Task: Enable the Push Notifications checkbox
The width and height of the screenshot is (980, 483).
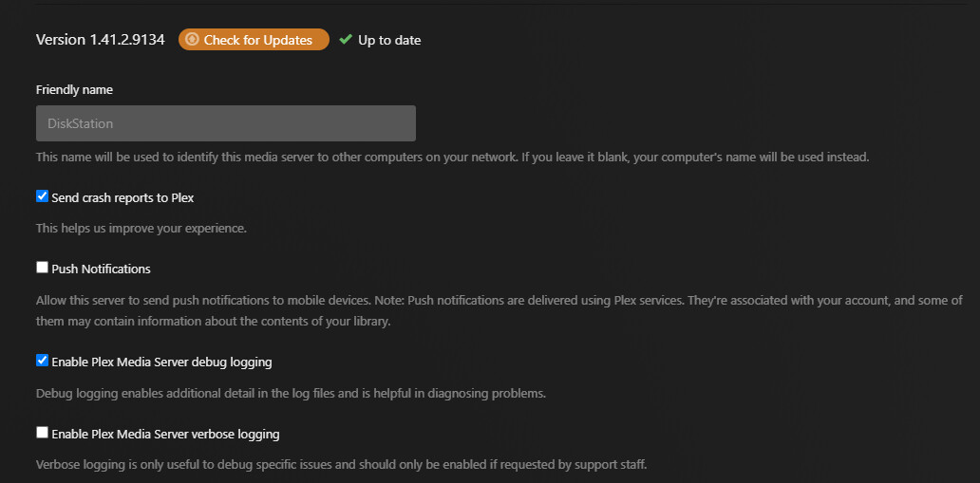Action: click(42, 268)
